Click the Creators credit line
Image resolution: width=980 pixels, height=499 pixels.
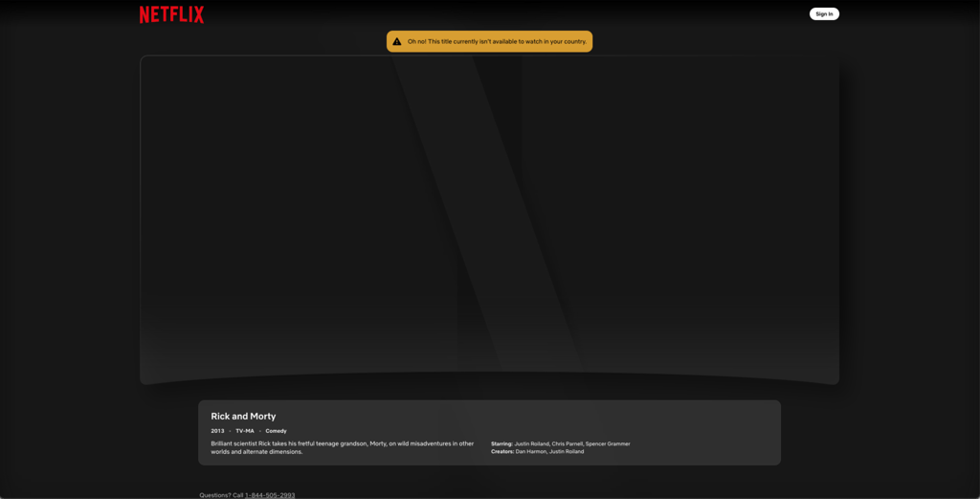coord(538,451)
